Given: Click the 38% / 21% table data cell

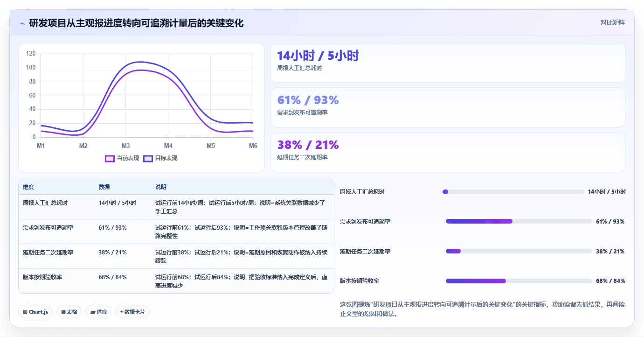Looking at the screenshot, I should pos(112,253).
